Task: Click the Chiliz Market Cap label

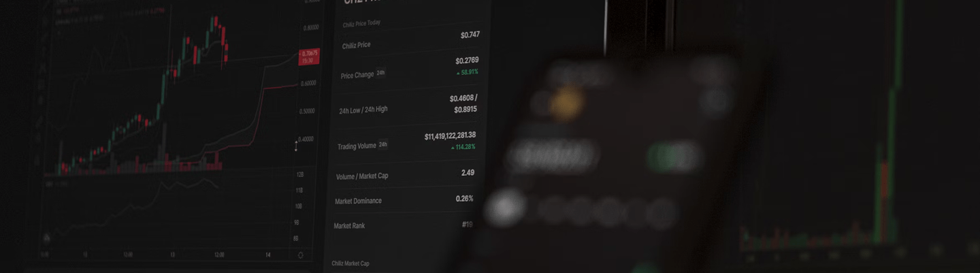Action: click(350, 263)
